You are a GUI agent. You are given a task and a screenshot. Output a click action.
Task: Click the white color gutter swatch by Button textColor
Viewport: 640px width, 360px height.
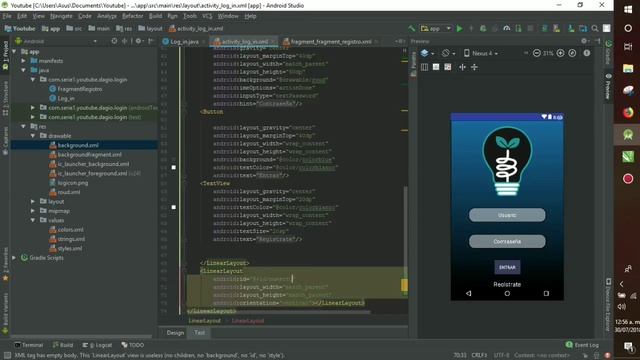tap(173, 167)
